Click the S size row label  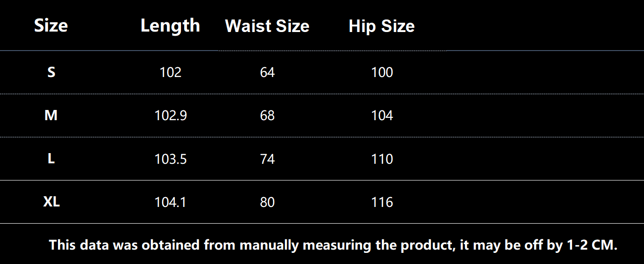coord(51,72)
